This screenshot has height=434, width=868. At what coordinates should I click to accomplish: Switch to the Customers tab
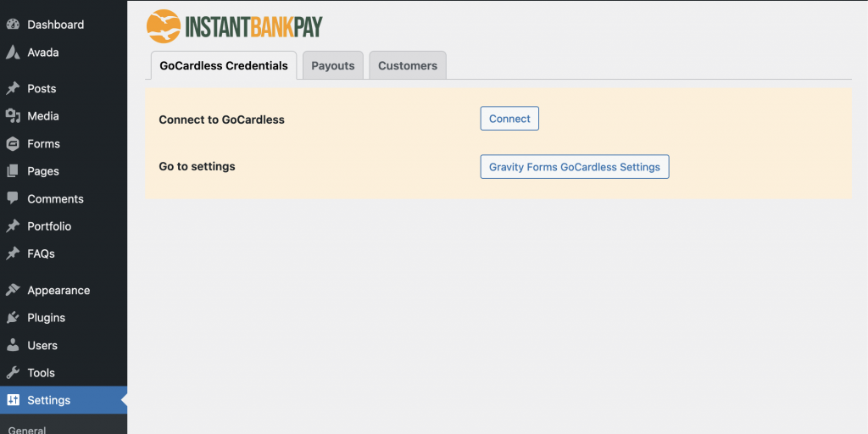[408, 65]
